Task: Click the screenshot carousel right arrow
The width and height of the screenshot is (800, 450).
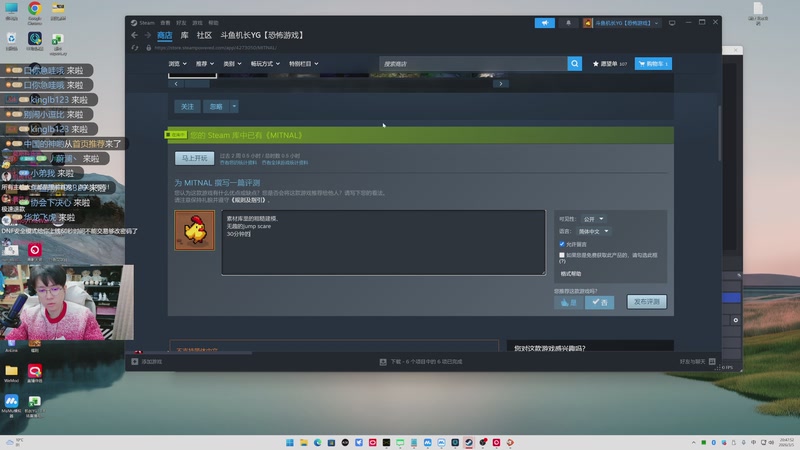Action: pyautogui.click(x=501, y=84)
